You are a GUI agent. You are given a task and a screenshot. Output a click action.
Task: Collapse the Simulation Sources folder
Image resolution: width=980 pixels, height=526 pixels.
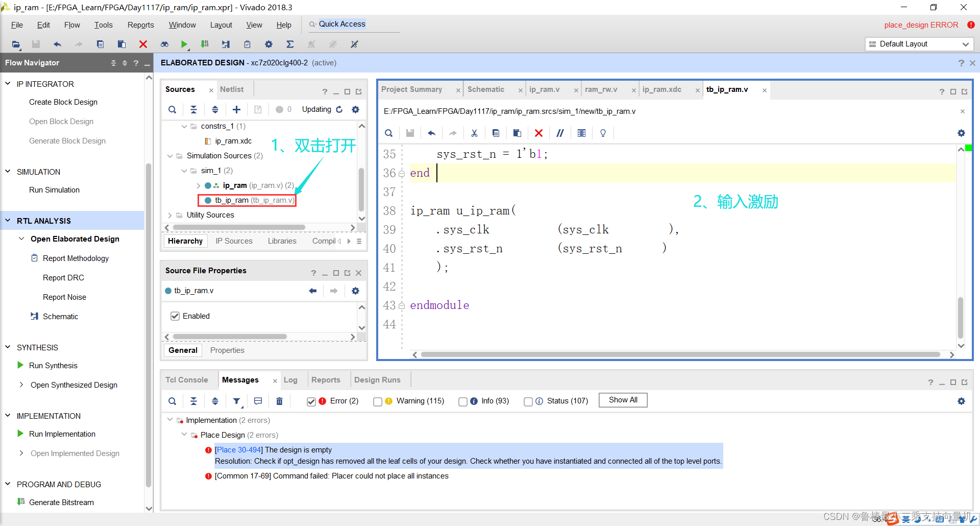[170, 156]
